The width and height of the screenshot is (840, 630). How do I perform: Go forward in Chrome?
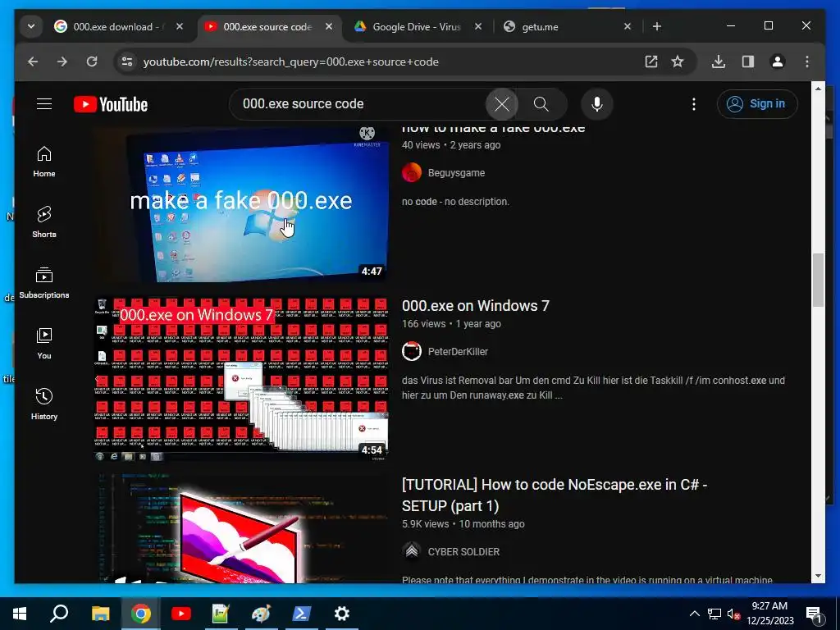pyautogui.click(x=62, y=62)
